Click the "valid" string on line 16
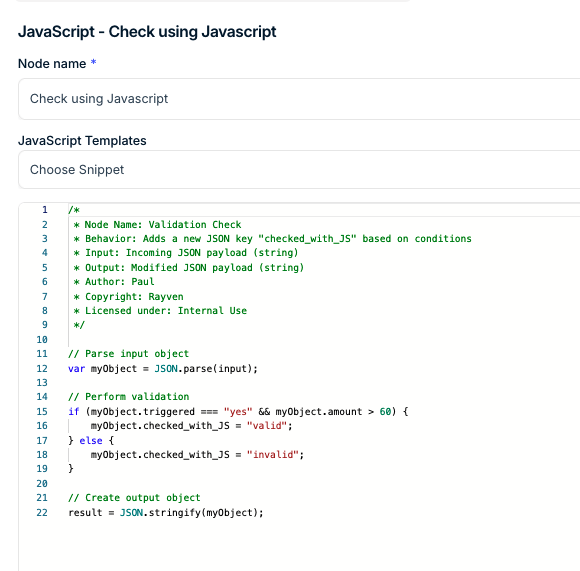580x571 pixels. point(267,426)
